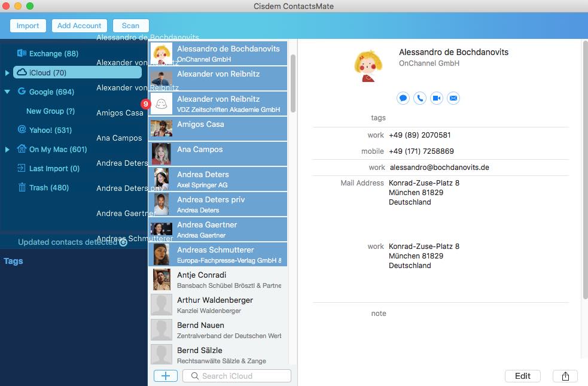This screenshot has height=386, width=588.
Task: Send email with envelope icon
Action: (453, 98)
